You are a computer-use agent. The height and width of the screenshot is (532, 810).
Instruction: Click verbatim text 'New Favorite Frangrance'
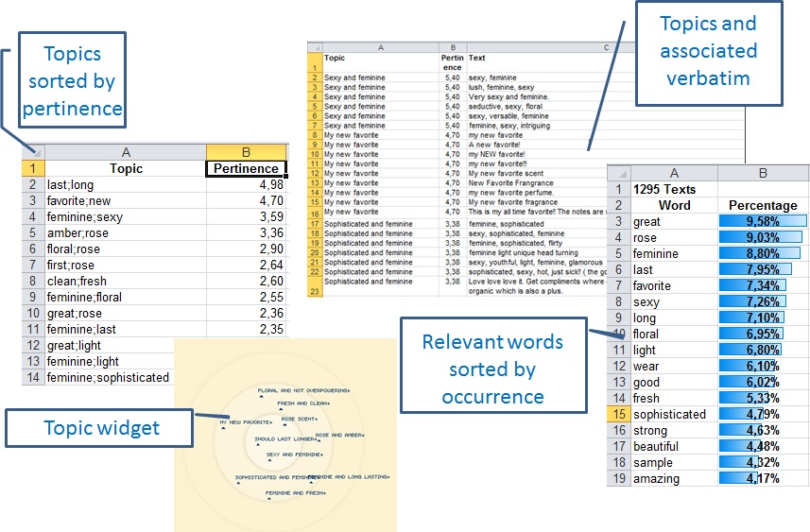click(510, 182)
